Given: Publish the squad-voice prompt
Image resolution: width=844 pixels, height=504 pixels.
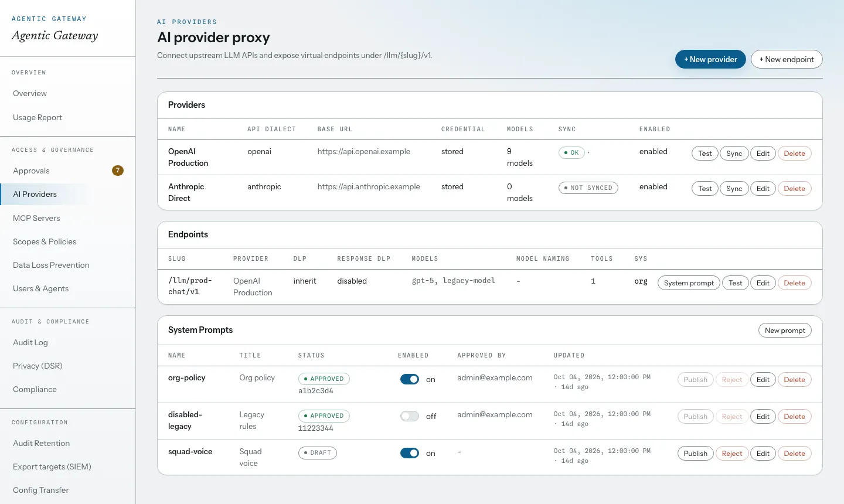Looking at the screenshot, I should point(696,454).
